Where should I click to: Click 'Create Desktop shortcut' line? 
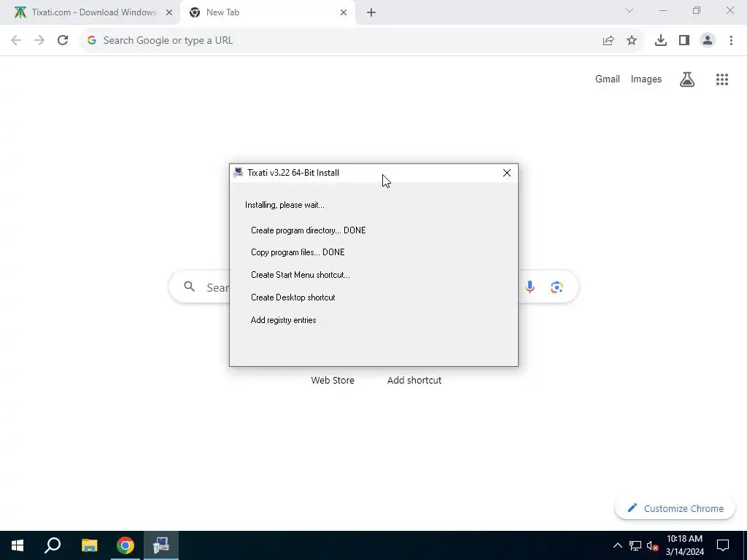click(293, 297)
